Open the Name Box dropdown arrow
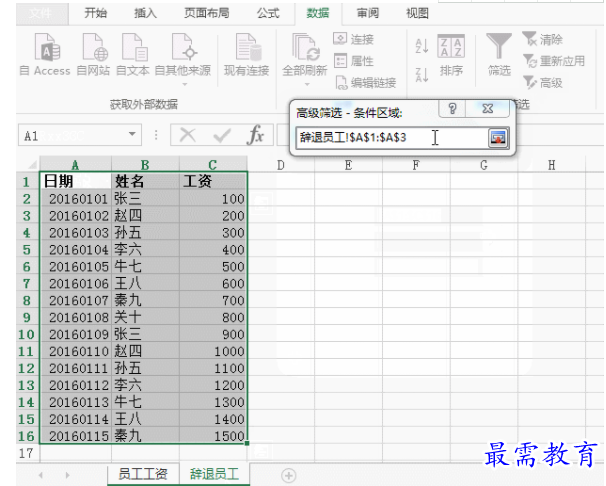606x486 pixels. 132,134
